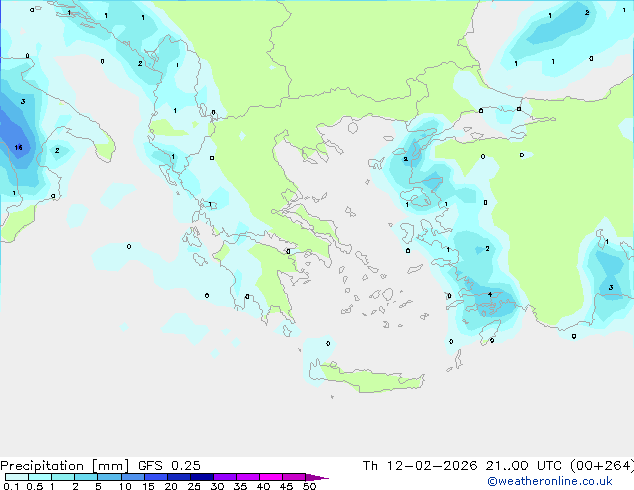Click the '20' legend scale label
The height and width of the screenshot is (490, 634).
click(x=171, y=486)
